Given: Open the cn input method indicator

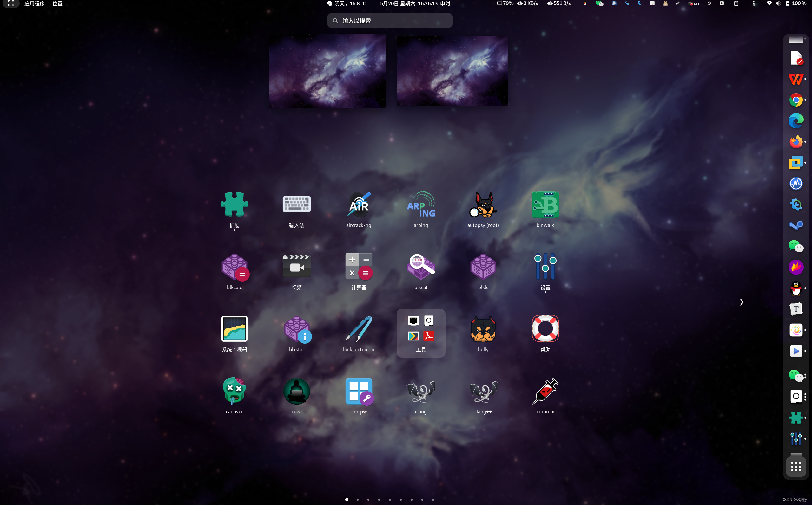Looking at the screenshot, I should click(694, 3).
